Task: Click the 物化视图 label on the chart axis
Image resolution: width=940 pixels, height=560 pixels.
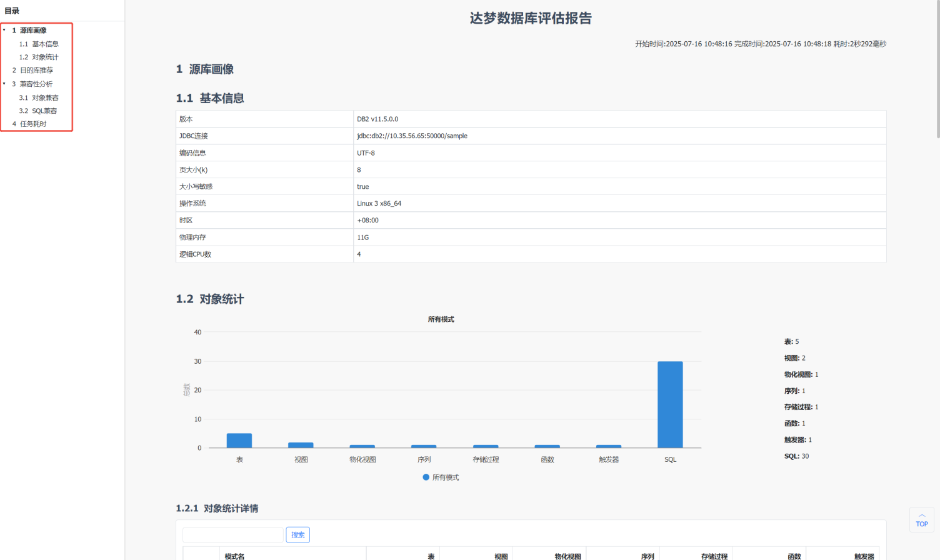Action: coord(362,459)
